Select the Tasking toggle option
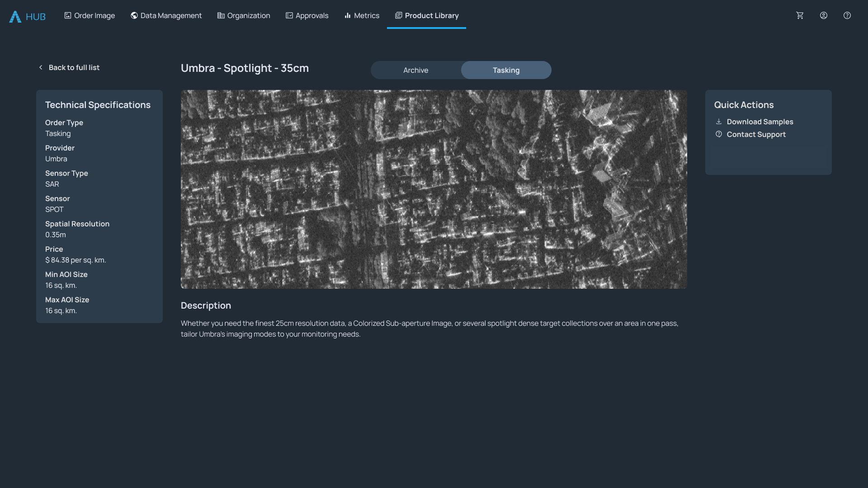The height and width of the screenshot is (488, 868). click(x=506, y=70)
